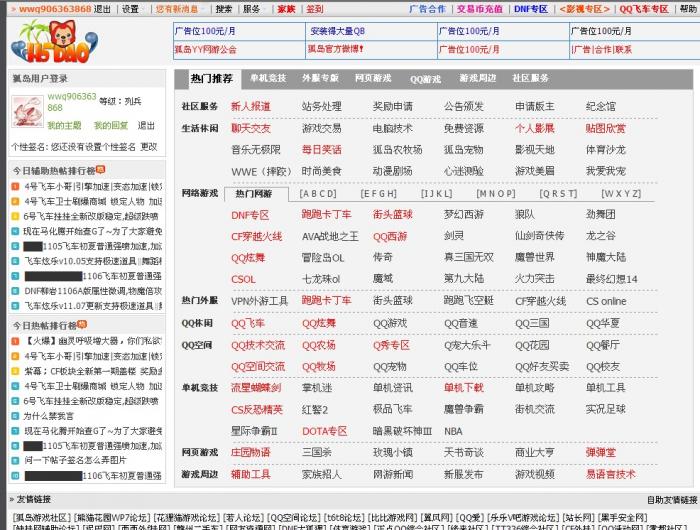The height and width of the screenshot is (530, 700).
Task: Open the 最终幻想14 forum
Action: click(x=611, y=279)
